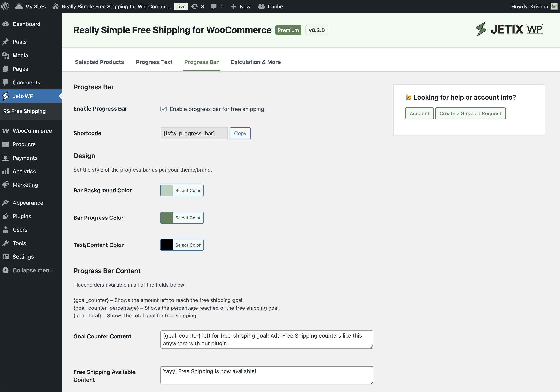Click the Payments dollar icon
This screenshot has width=560, height=392.
point(6,158)
